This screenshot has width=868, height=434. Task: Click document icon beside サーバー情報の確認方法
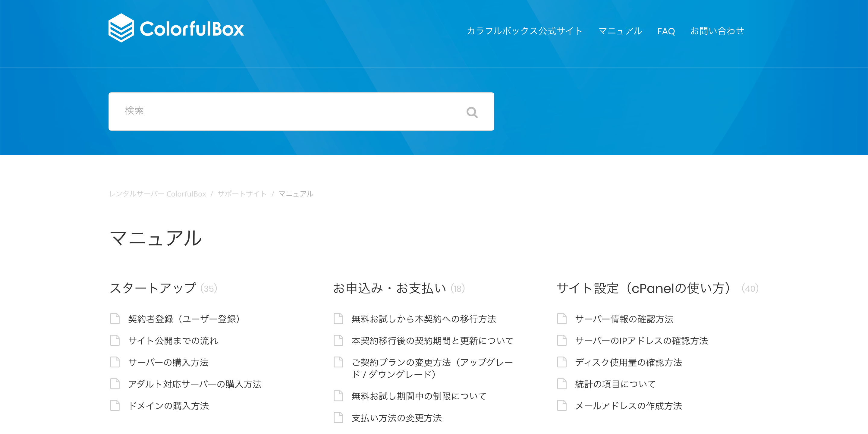562,319
